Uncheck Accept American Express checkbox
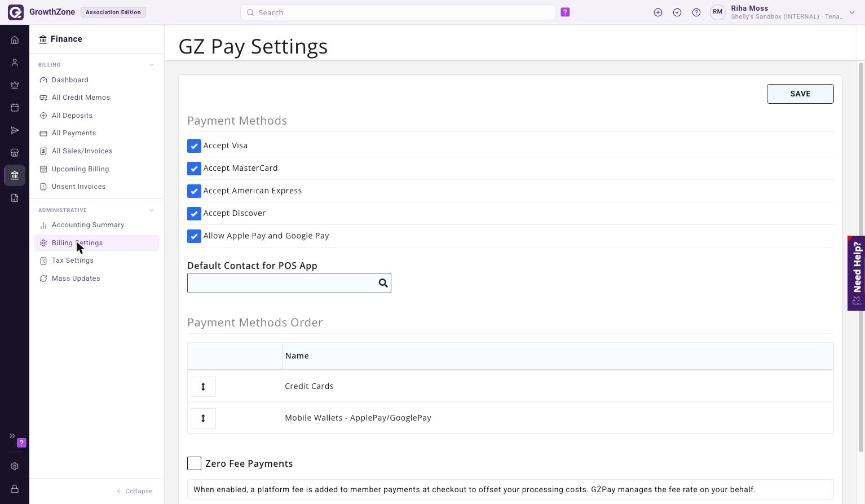The height and width of the screenshot is (504, 865). pyautogui.click(x=194, y=191)
